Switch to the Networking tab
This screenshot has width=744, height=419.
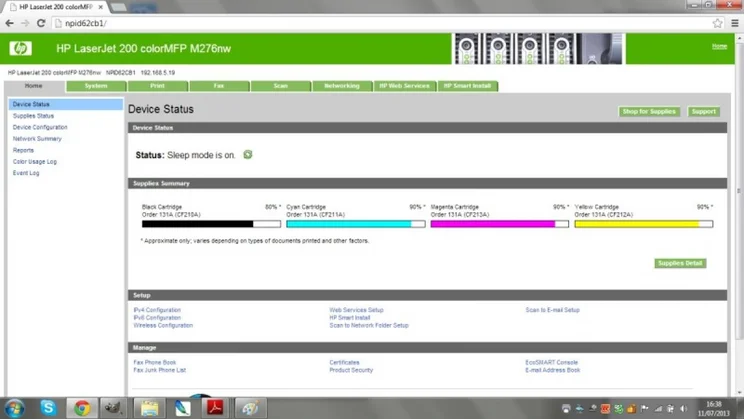click(x=342, y=86)
